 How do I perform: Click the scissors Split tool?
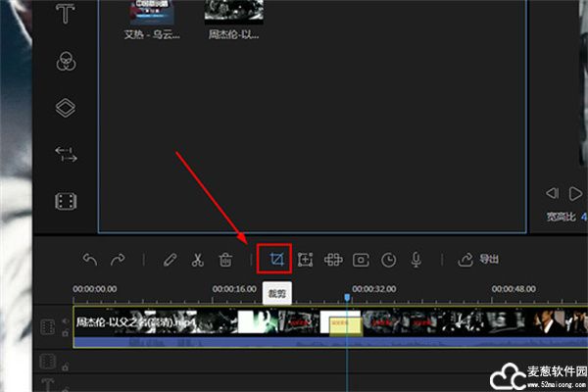(197, 260)
